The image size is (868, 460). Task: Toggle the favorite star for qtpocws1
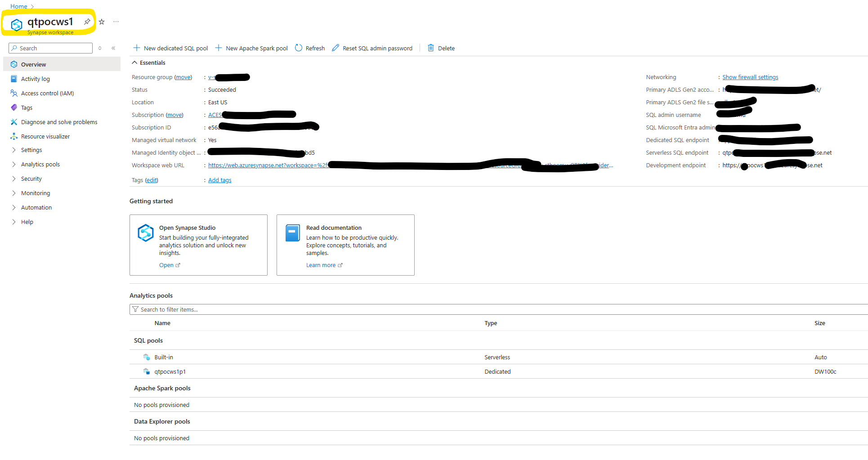101,22
